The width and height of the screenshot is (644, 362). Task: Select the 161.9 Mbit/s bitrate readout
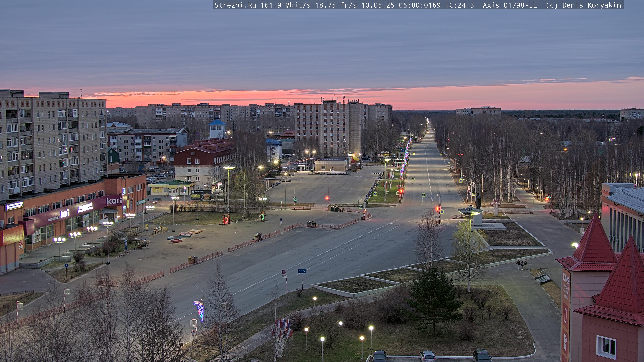click(x=285, y=5)
